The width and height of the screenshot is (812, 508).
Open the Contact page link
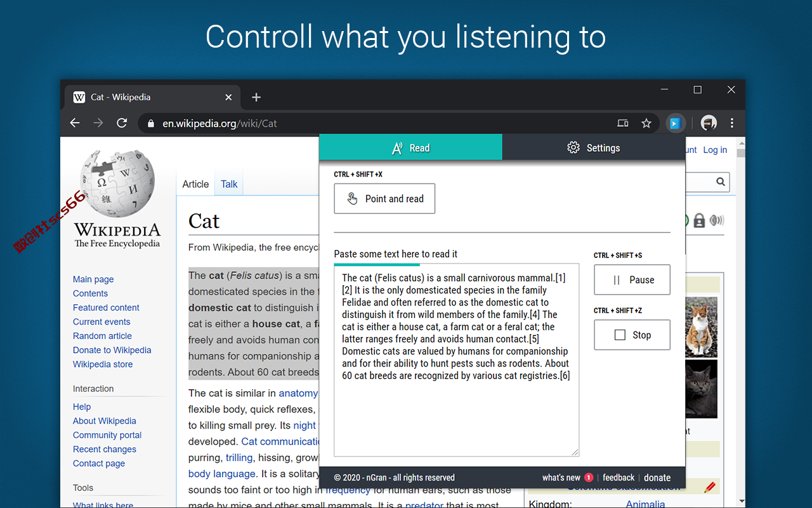(99, 464)
